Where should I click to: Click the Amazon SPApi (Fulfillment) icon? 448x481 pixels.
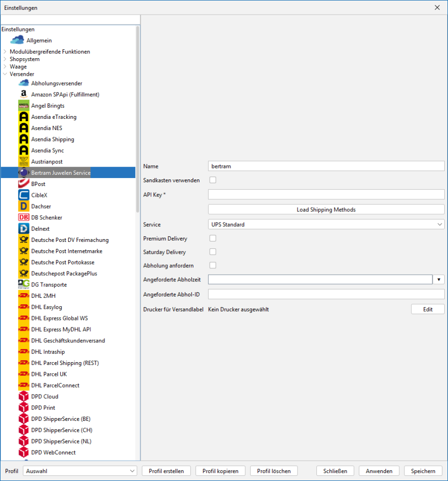coord(24,94)
